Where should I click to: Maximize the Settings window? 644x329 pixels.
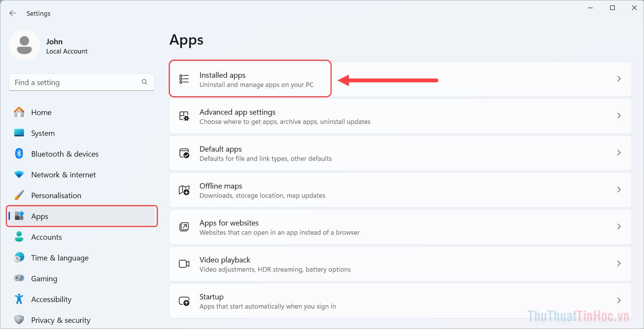point(612,8)
